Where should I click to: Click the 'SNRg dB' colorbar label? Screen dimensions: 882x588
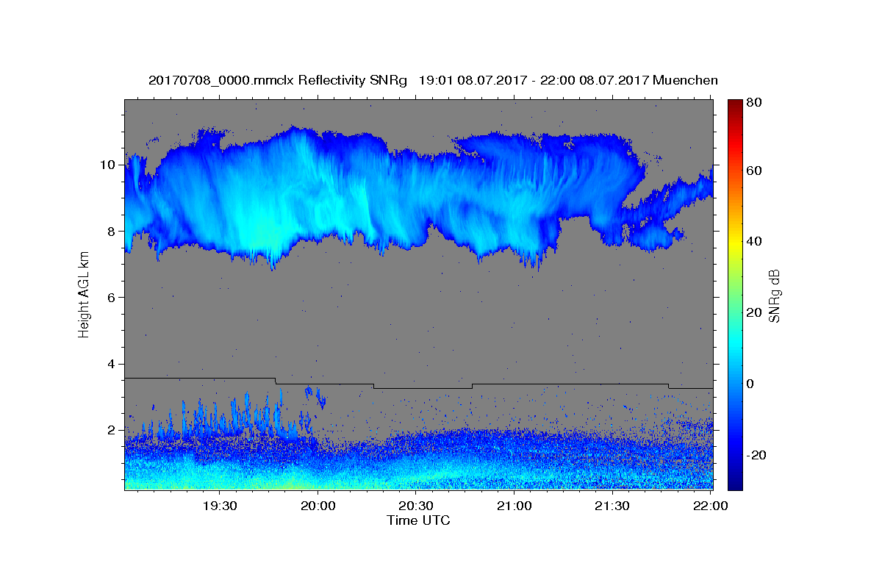774,296
